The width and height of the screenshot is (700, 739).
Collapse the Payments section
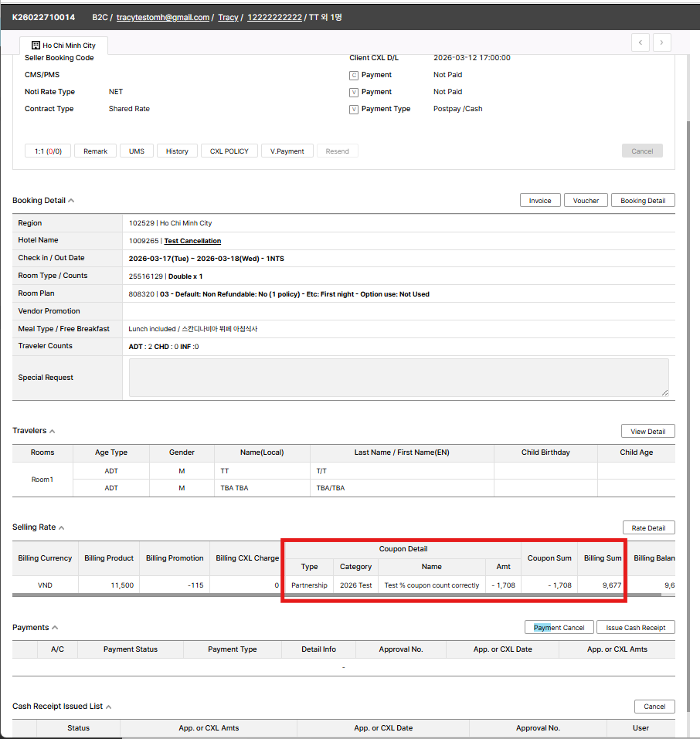click(x=55, y=628)
